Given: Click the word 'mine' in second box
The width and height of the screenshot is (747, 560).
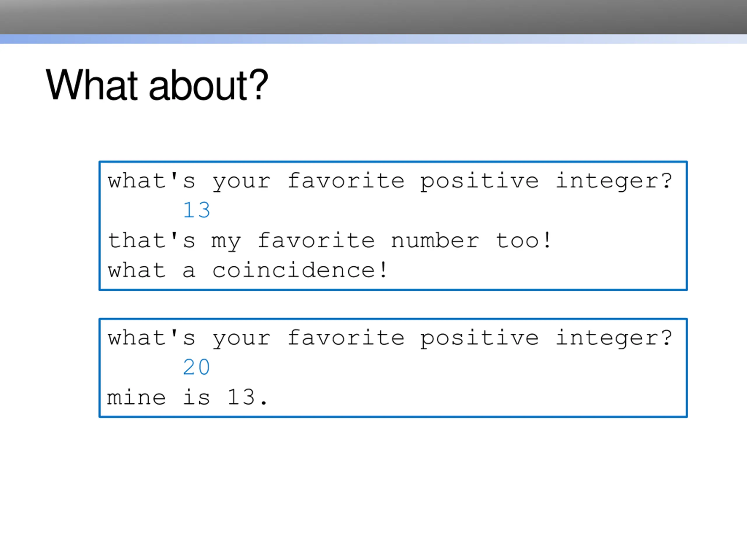Looking at the screenshot, I should click(136, 397).
